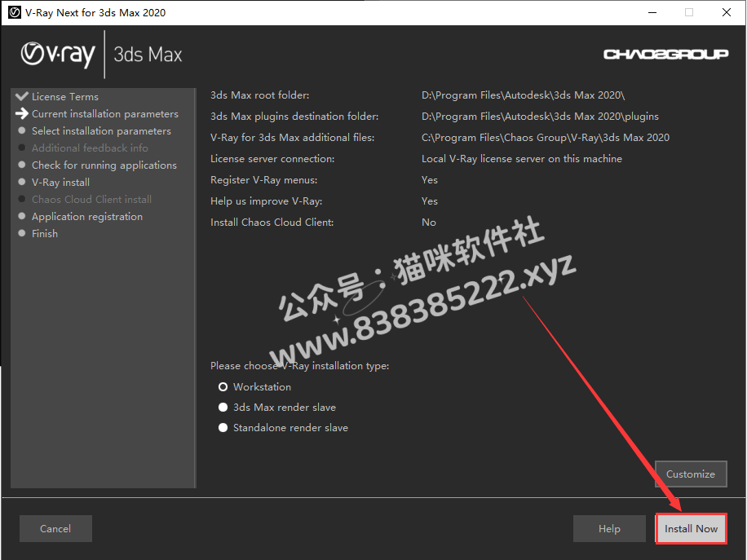
Task: Click the Chaos Group additional files path
Action: 546,138
